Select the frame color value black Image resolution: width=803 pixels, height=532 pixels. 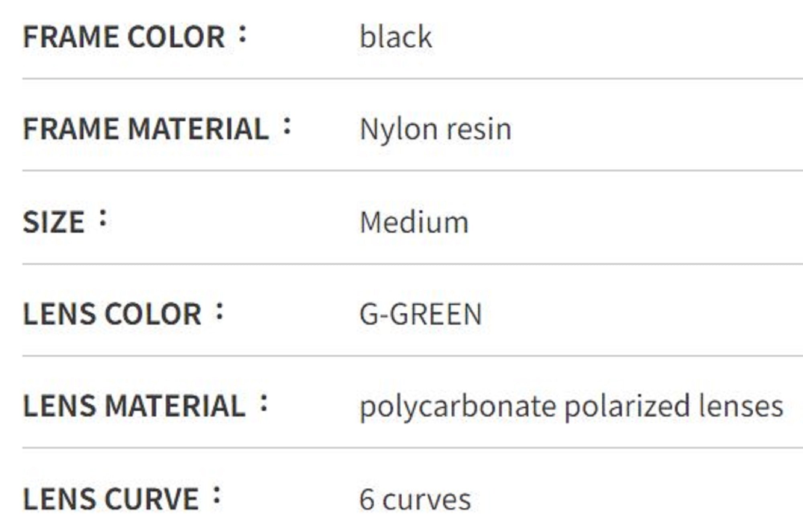pyautogui.click(x=395, y=37)
